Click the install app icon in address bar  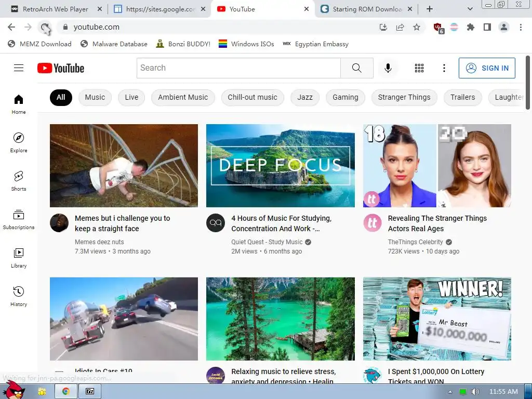click(x=383, y=27)
